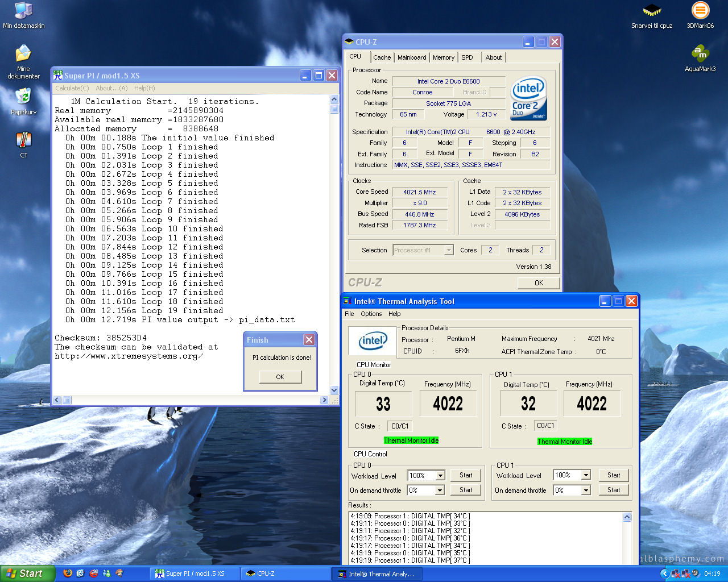
Task: Launch MSN Messenger from quick launch
Action: [x=106, y=573]
